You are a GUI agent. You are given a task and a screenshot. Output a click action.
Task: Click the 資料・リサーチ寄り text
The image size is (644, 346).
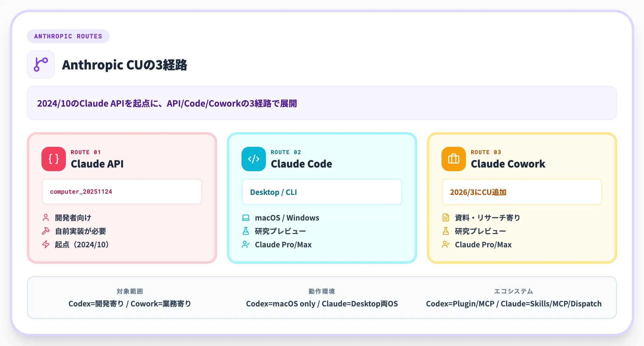click(488, 218)
